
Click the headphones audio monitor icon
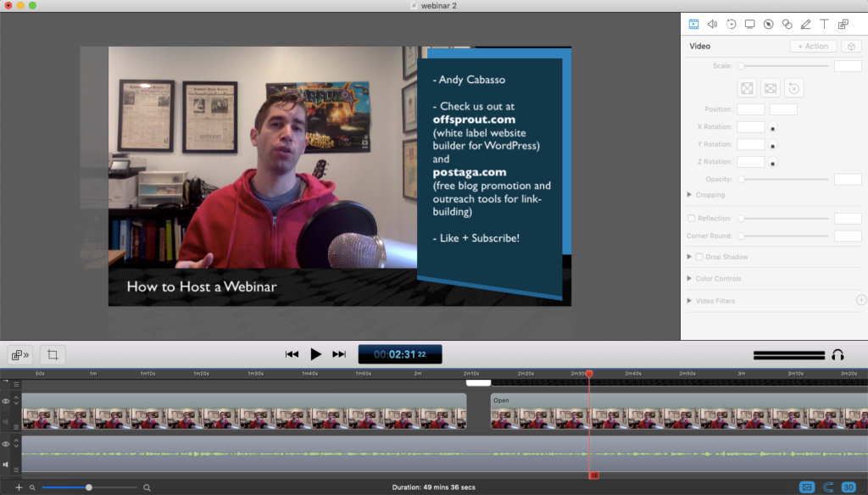point(837,355)
